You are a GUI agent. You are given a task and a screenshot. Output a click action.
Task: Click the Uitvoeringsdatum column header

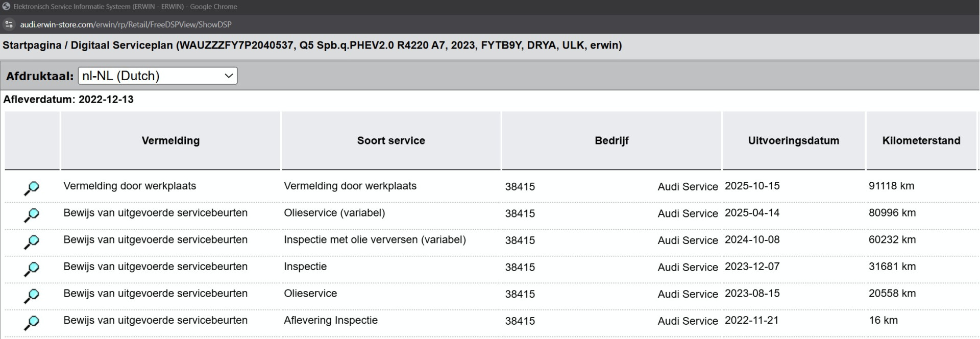coord(793,141)
